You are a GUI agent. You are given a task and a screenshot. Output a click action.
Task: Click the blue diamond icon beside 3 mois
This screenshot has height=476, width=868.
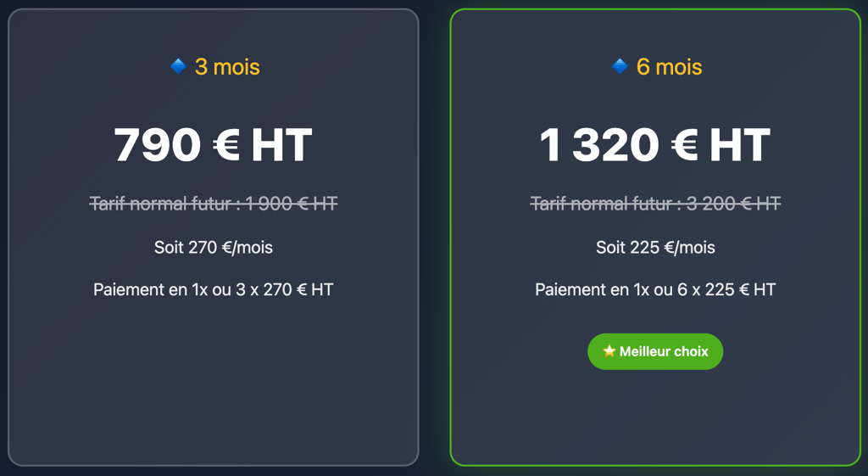tap(178, 66)
